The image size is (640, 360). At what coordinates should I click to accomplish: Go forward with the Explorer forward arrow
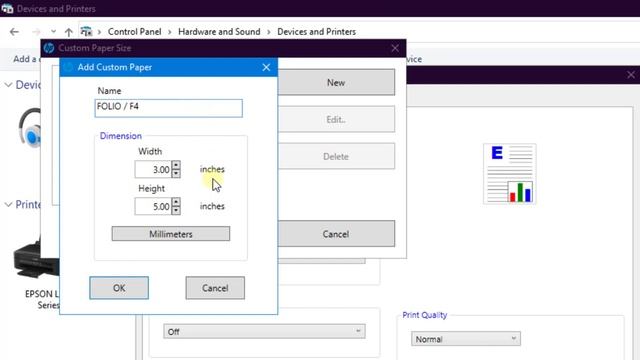tap(36, 32)
